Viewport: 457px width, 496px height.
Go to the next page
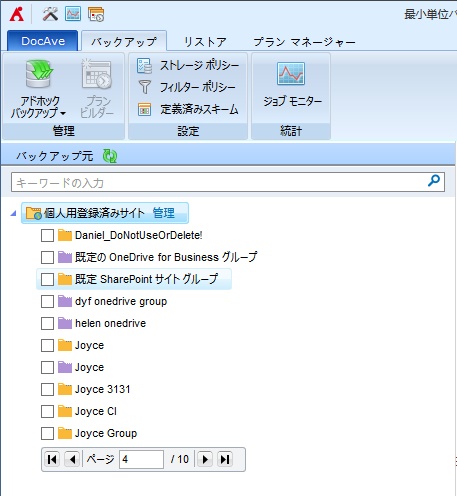205,459
